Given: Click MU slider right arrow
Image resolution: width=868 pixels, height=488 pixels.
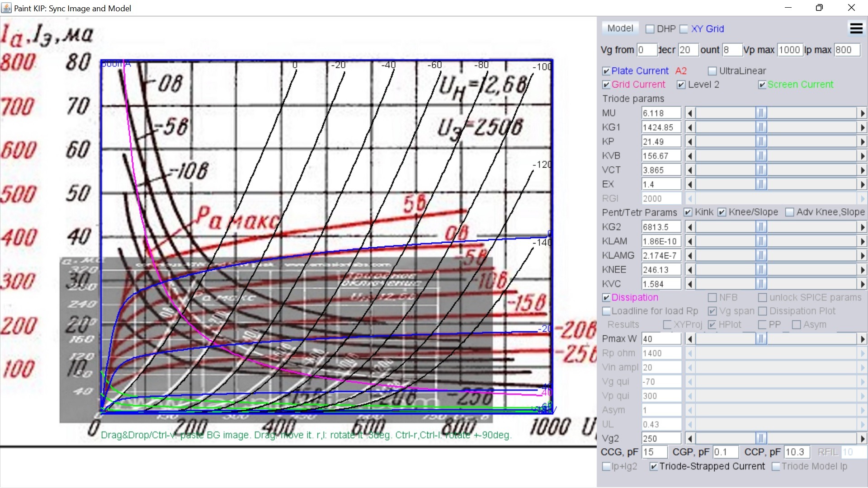Looking at the screenshot, I should click(862, 113).
